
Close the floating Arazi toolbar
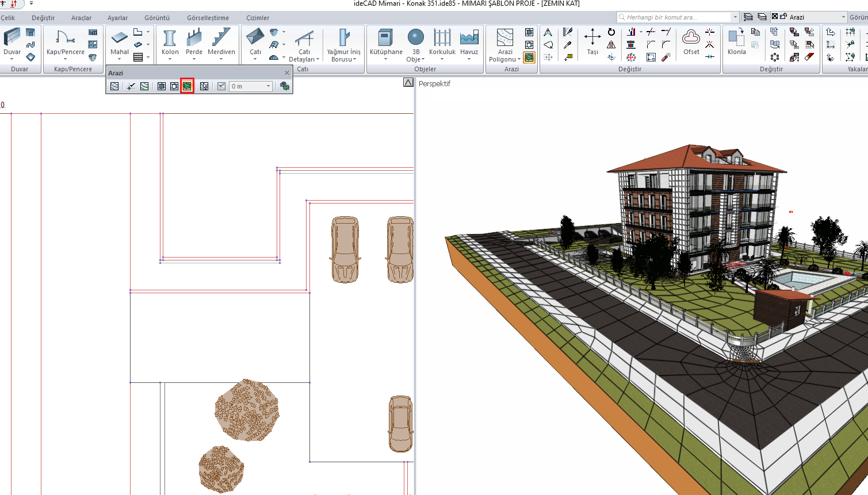point(287,73)
